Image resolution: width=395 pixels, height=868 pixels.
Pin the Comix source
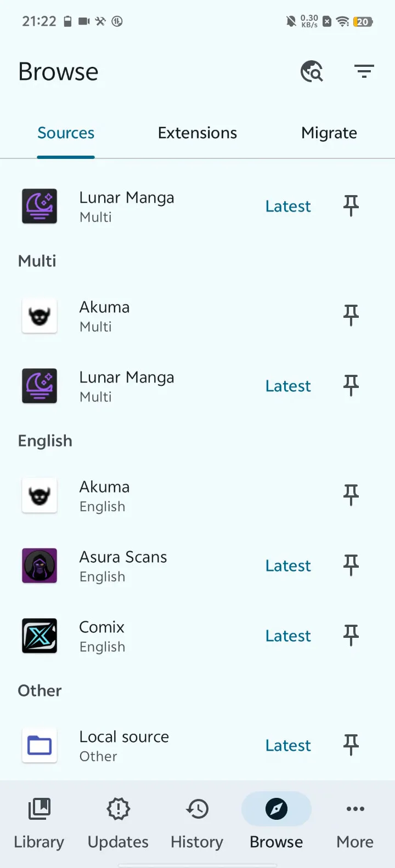tap(351, 636)
